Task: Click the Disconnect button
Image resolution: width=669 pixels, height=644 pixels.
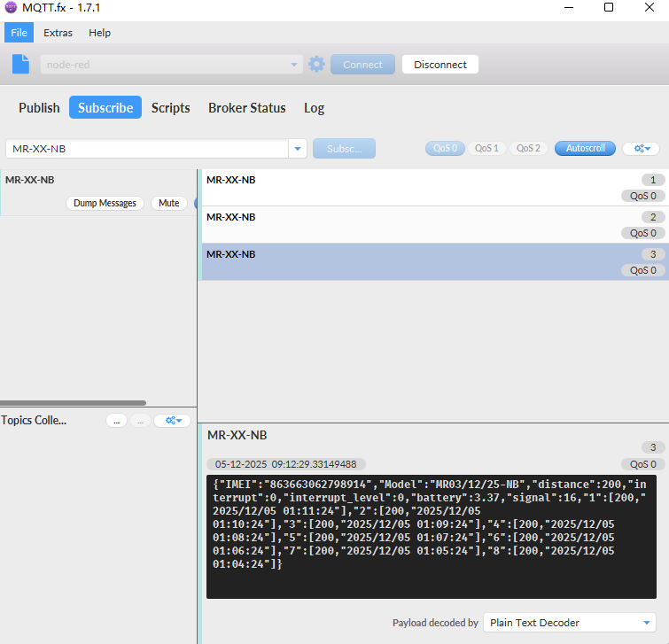Action: (440, 65)
